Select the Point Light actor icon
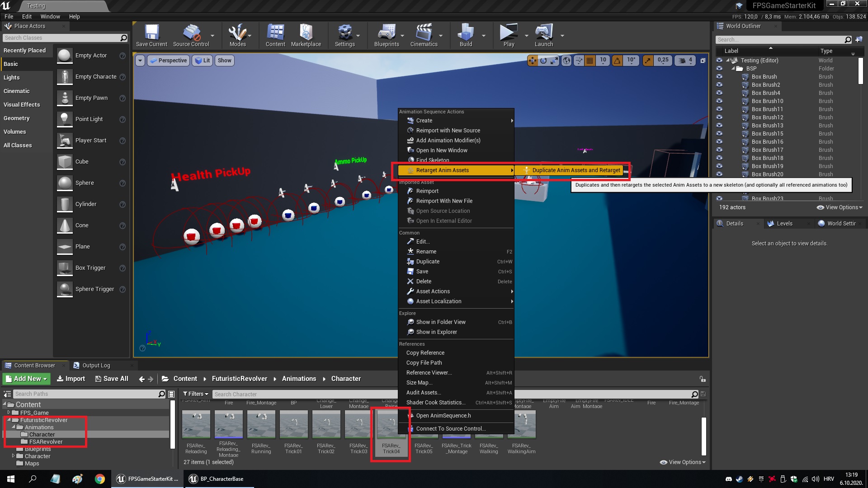The height and width of the screenshot is (488, 868). [x=64, y=119]
